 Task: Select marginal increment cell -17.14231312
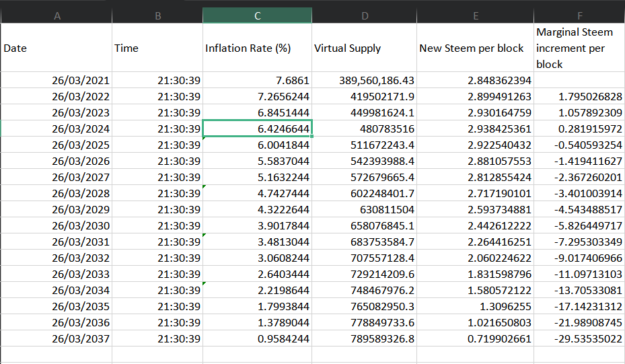[579, 306]
